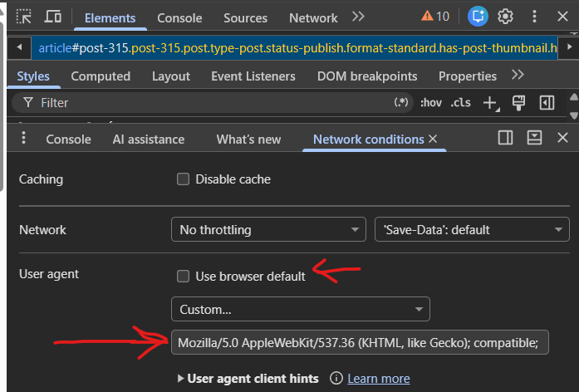Show more sidebar tabs chevron
The height and width of the screenshot is (392, 579).
point(518,75)
